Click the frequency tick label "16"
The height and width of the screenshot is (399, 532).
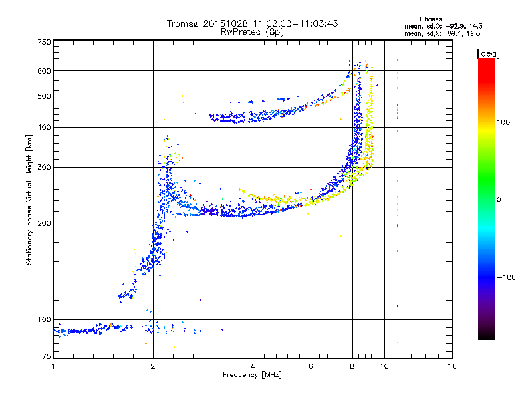coord(452,366)
